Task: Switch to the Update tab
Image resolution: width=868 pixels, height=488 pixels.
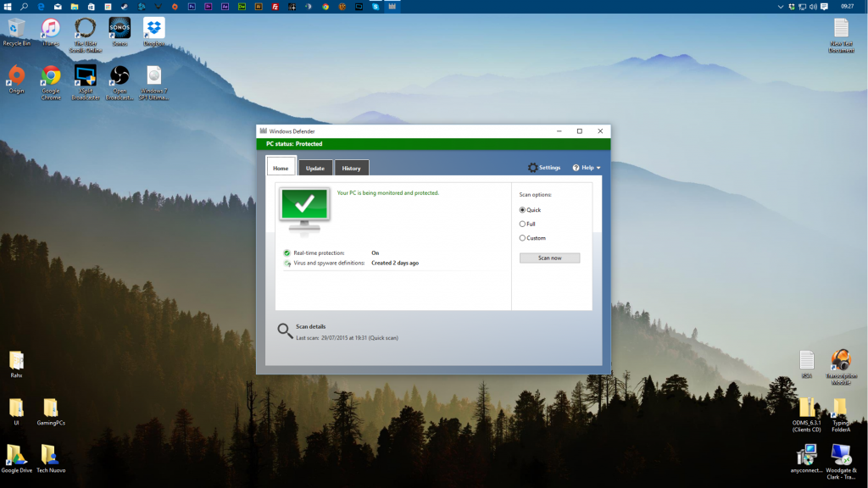Action: tap(314, 167)
